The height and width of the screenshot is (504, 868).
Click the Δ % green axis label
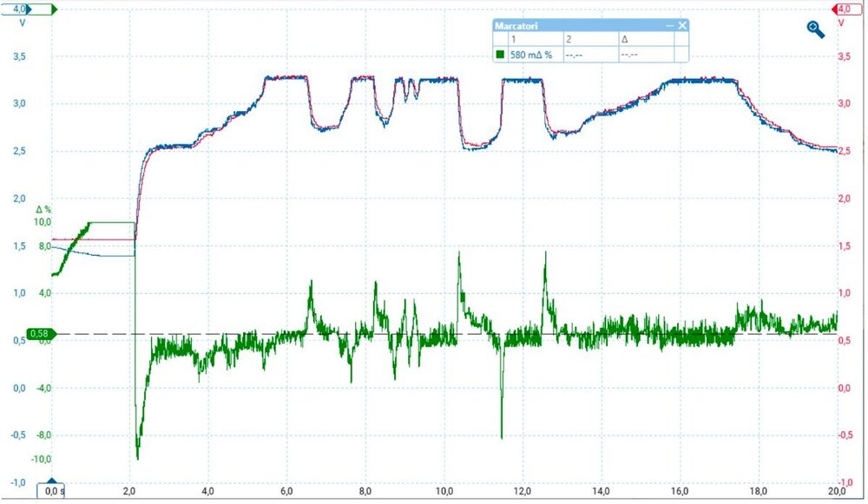[43, 210]
